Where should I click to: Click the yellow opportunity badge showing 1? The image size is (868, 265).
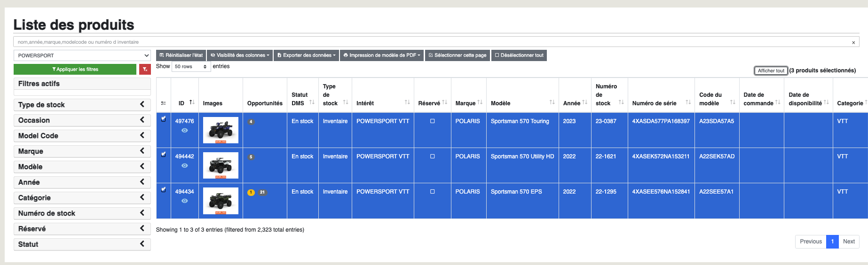click(251, 193)
